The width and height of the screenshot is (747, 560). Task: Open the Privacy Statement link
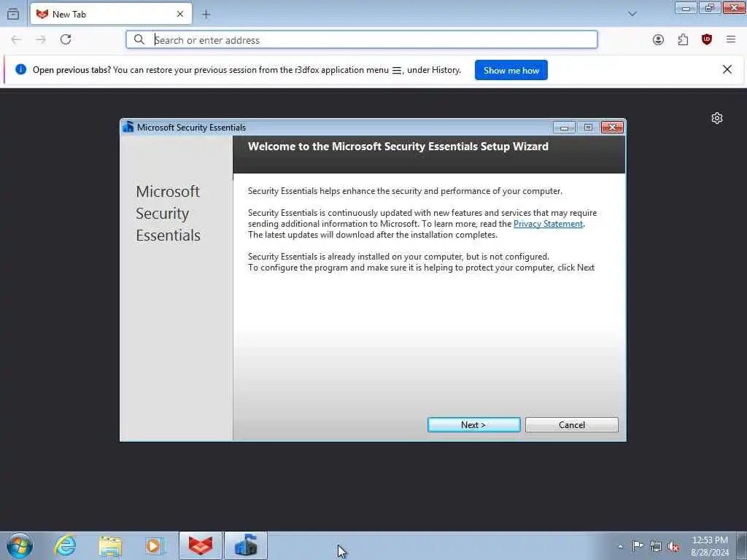point(548,224)
